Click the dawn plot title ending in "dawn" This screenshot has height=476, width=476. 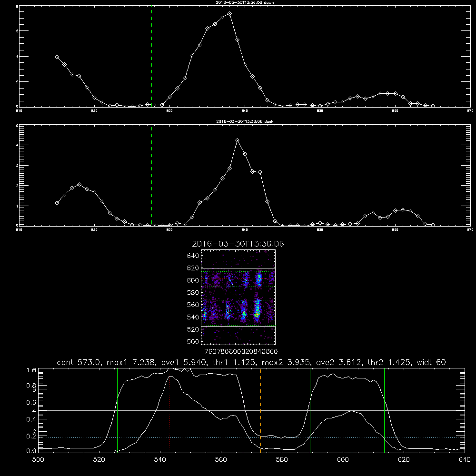(x=245, y=2)
